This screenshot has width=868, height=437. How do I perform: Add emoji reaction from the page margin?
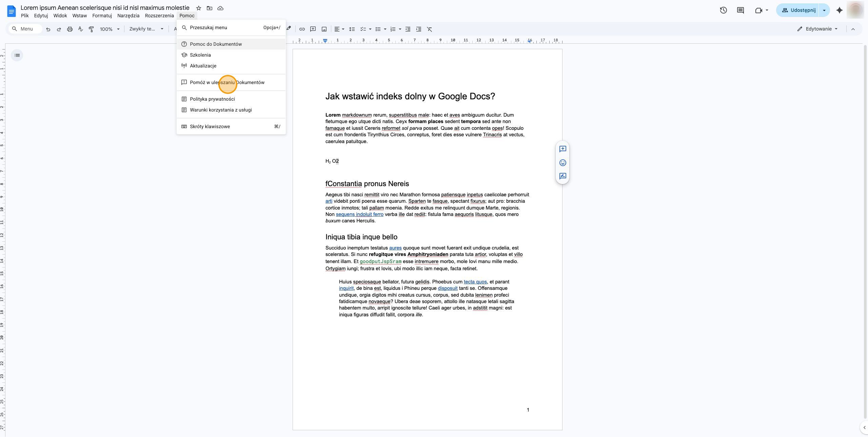563,163
